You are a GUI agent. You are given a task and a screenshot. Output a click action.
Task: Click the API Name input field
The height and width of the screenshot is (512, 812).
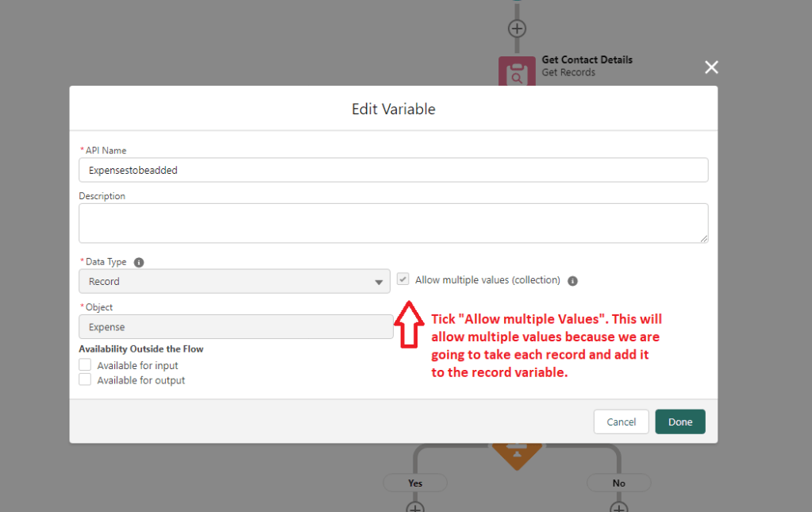tap(393, 170)
